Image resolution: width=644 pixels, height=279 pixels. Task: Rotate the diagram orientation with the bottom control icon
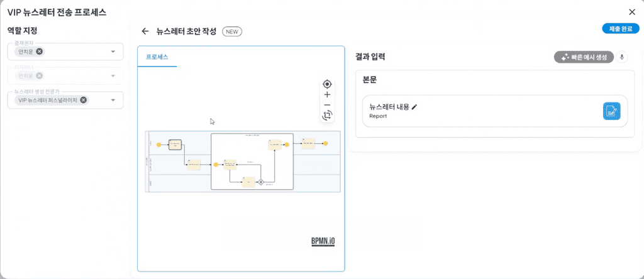327,115
